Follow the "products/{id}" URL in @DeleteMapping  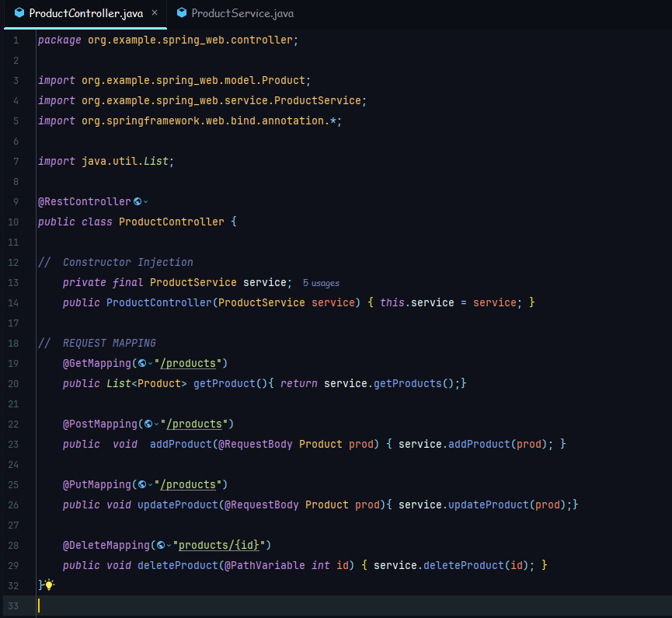coord(219,545)
